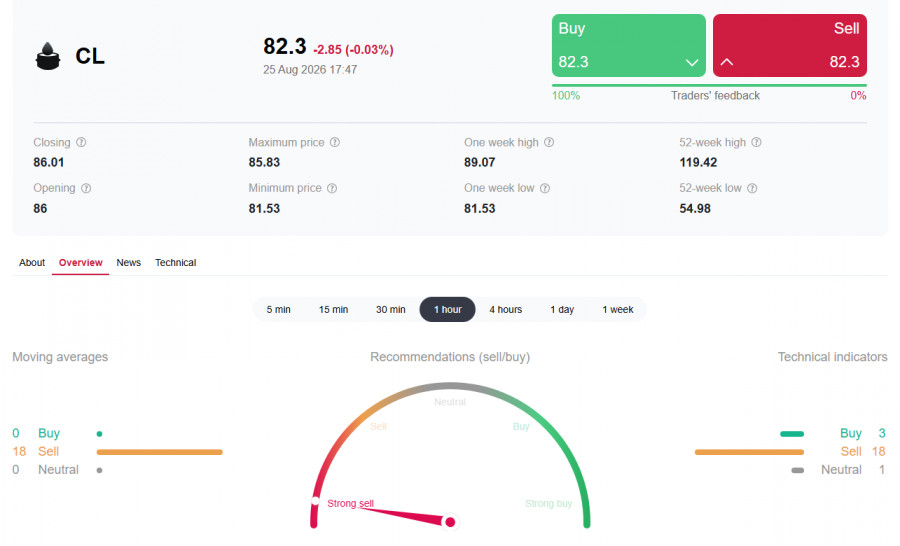This screenshot has height=546, width=900.
Task: Click the 52-week high value 119.42
Action: point(698,162)
